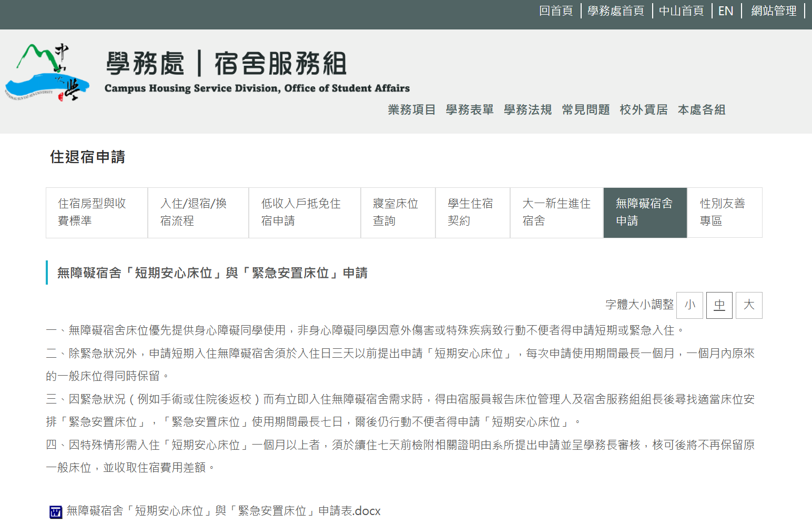Open 網站管理 site admin link
The height and width of the screenshot is (524, 812).
pos(773,11)
